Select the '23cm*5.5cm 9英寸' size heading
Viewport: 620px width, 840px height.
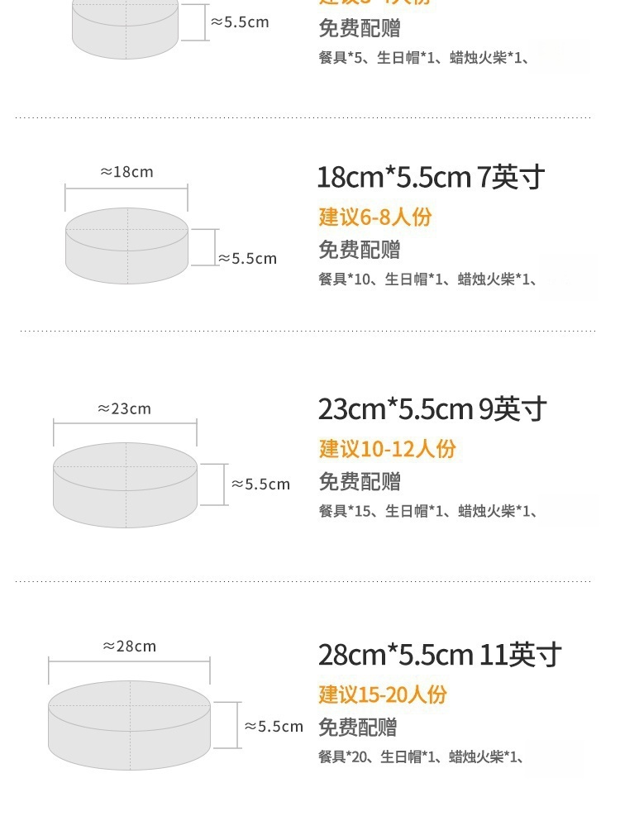coord(432,408)
